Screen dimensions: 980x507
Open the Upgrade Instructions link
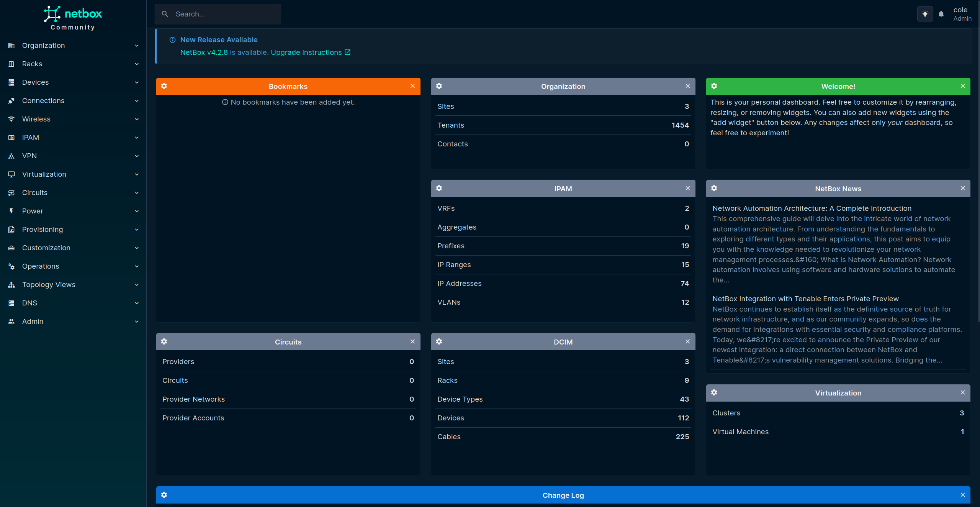coord(310,53)
